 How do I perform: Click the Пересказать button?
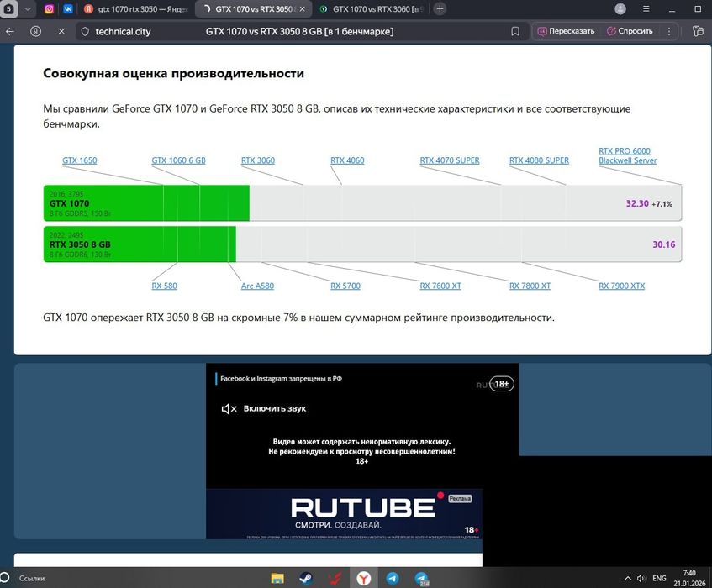(567, 31)
